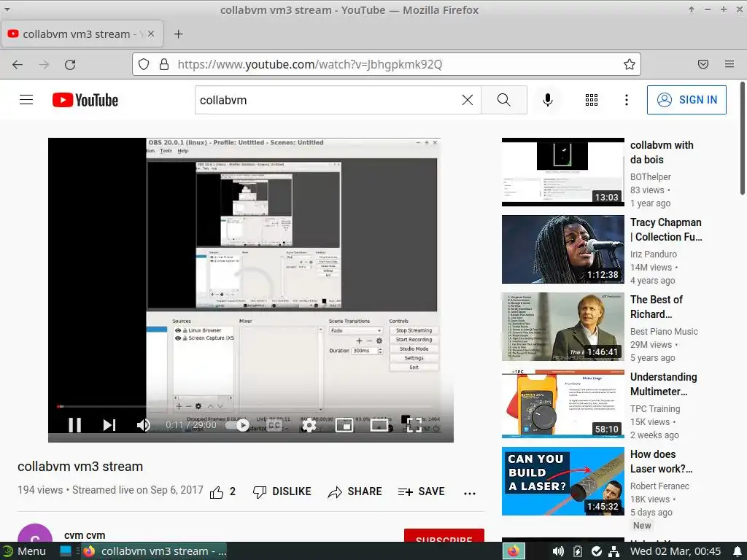Open Iriz Panduro channel name
This screenshot has width=747, height=560.
653,254
